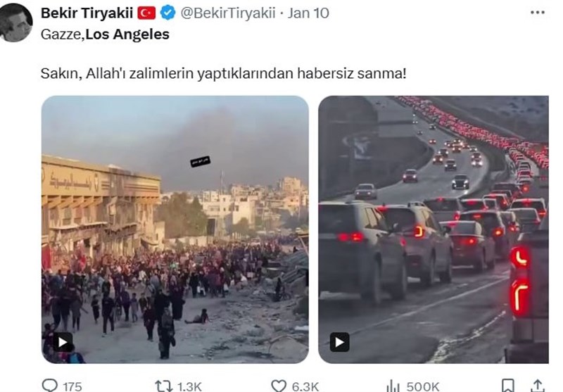Click the 1.3K retweet count
Screen dimensions: 563x392
point(189,386)
